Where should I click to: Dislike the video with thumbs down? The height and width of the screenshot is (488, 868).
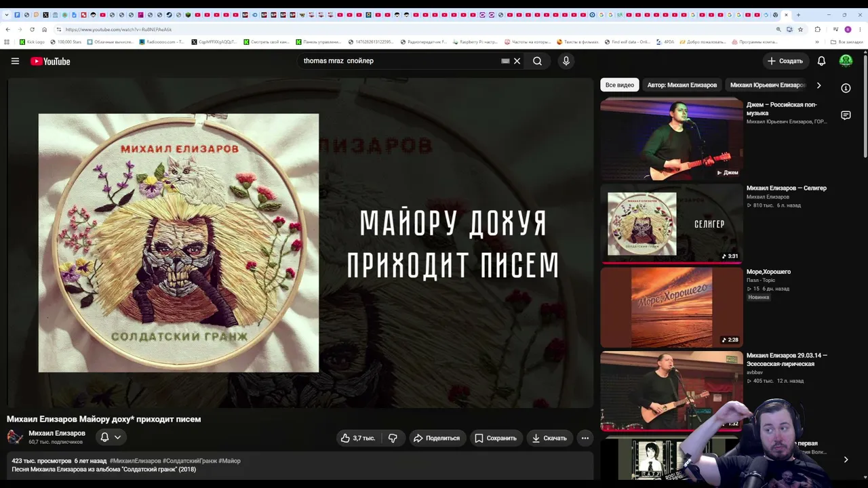point(393,438)
